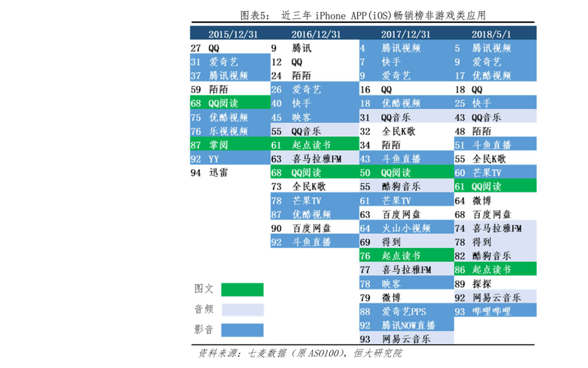
Task: Click the row '12 QQ'
Action: (315, 62)
